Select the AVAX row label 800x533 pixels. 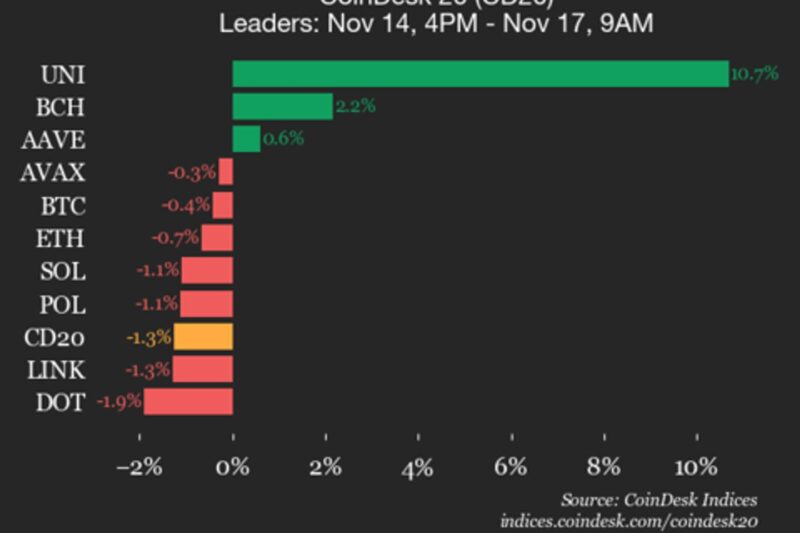pyautogui.click(x=53, y=173)
